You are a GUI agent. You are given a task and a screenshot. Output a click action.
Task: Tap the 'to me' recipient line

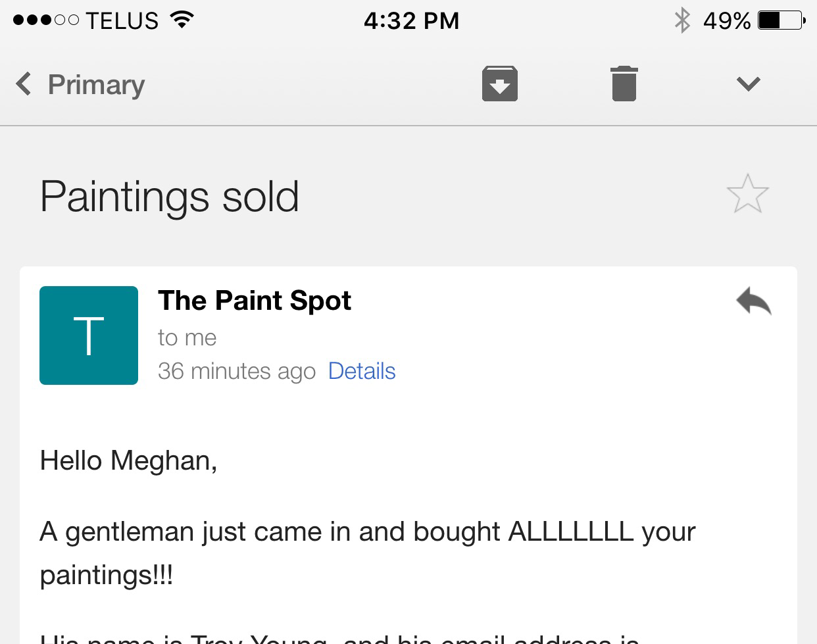[187, 337]
